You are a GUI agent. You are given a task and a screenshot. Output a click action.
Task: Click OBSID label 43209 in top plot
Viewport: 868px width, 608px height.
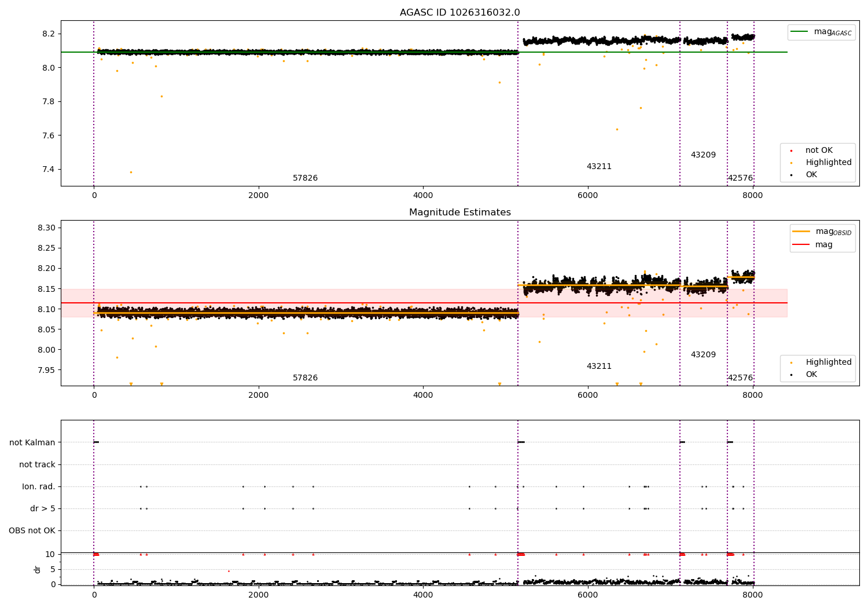coord(703,155)
